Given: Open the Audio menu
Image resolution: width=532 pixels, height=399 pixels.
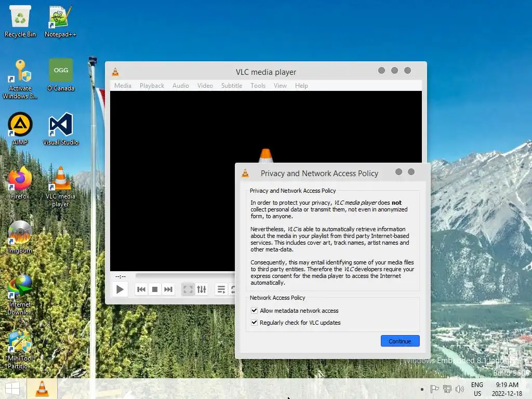Looking at the screenshot, I should tap(181, 86).
